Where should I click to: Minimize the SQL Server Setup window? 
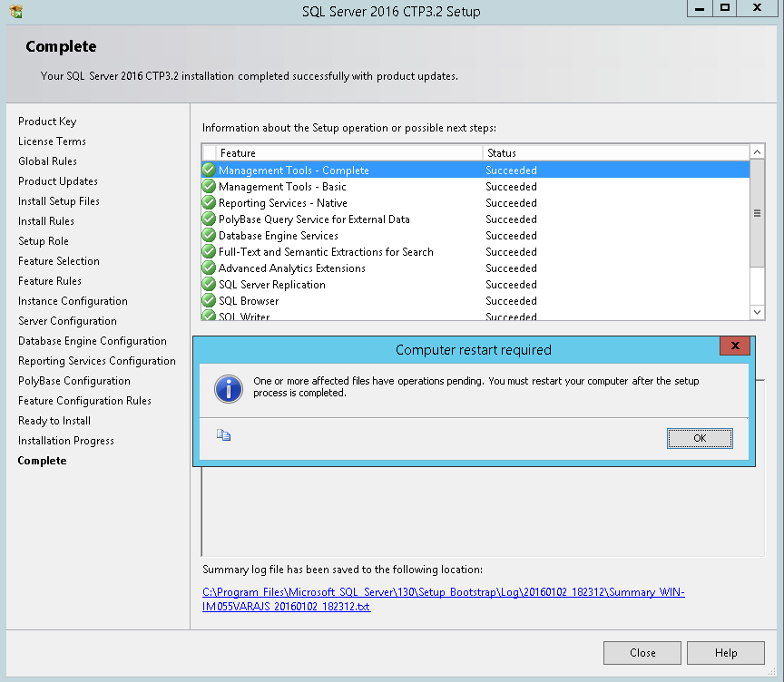point(700,8)
